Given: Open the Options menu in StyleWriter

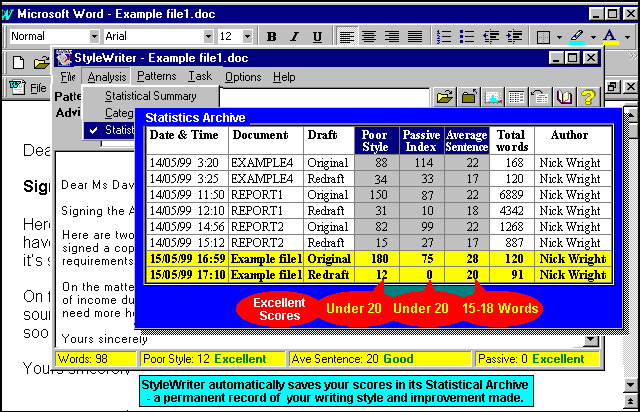Looking at the screenshot, I should (x=243, y=77).
